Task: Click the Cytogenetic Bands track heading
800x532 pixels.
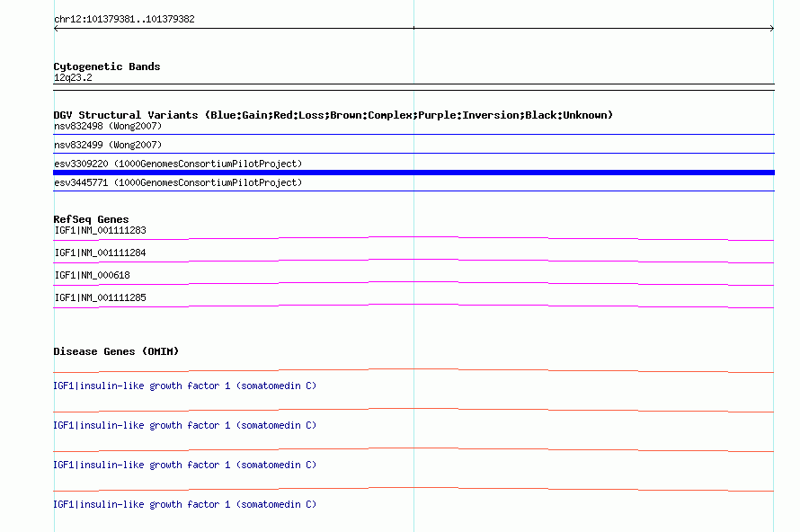Action: click(107, 66)
